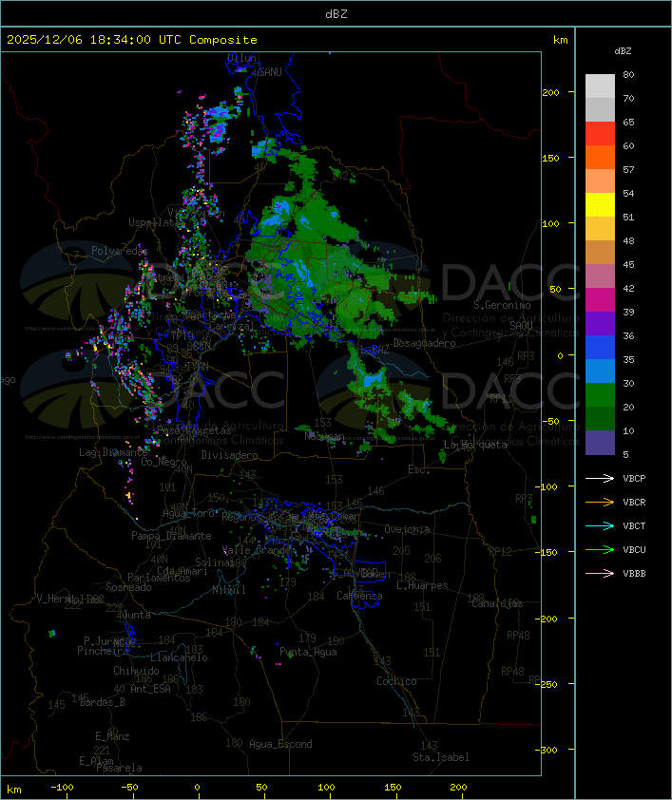Pick the light blue 30–35 dBZ swatch
Viewport: 672px width, 800px height.
pyautogui.click(x=600, y=371)
